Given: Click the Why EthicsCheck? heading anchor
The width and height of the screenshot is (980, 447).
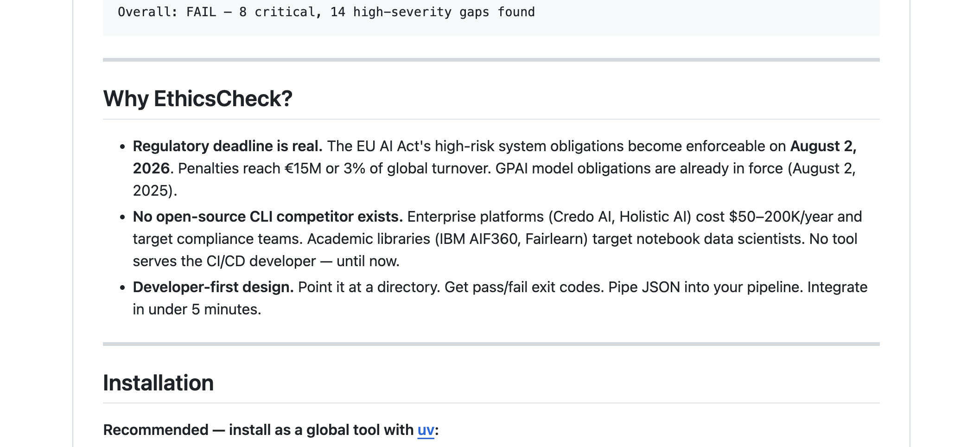Looking at the screenshot, I should point(198,98).
